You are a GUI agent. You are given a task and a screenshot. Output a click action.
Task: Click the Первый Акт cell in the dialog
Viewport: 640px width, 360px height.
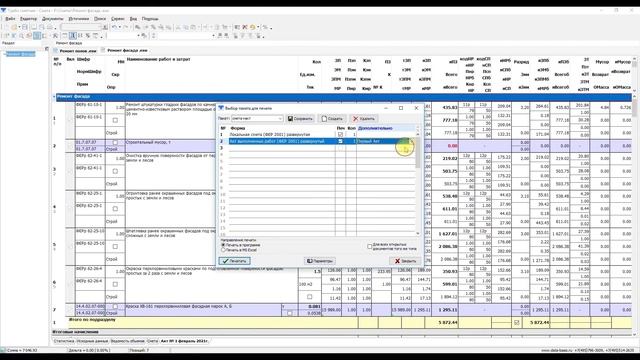383,141
